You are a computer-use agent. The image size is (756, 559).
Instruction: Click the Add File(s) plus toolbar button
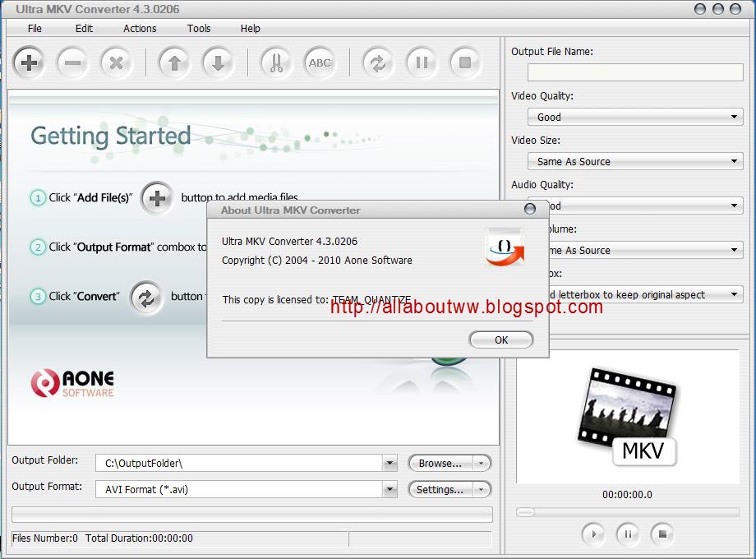click(x=29, y=62)
